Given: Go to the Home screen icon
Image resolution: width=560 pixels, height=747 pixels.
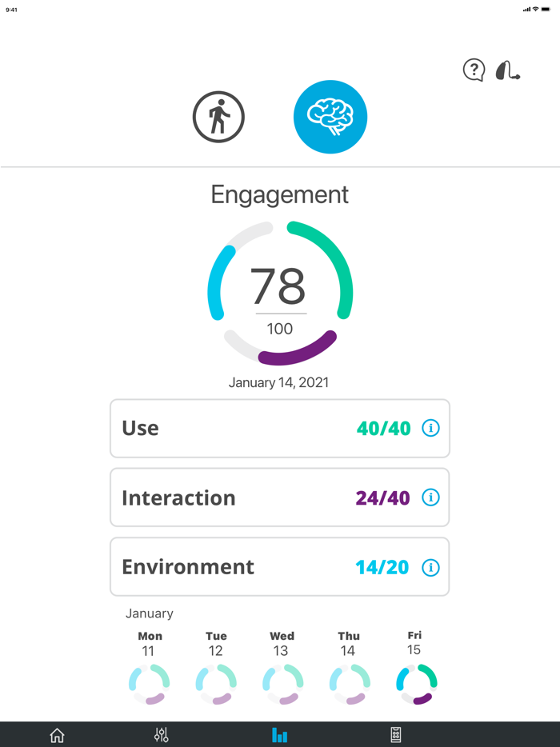Looking at the screenshot, I should pyautogui.click(x=56, y=733).
